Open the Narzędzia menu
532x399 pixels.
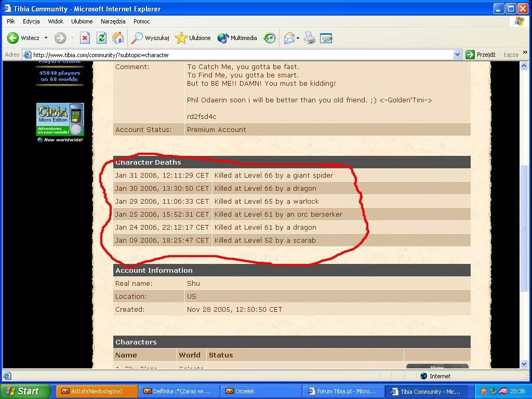click(x=113, y=21)
